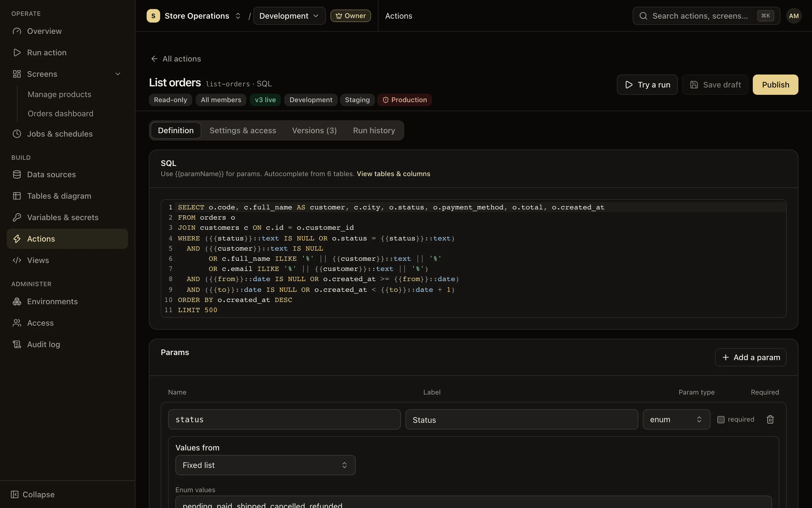
Task: Click the Audit log icon
Action: 17,344
